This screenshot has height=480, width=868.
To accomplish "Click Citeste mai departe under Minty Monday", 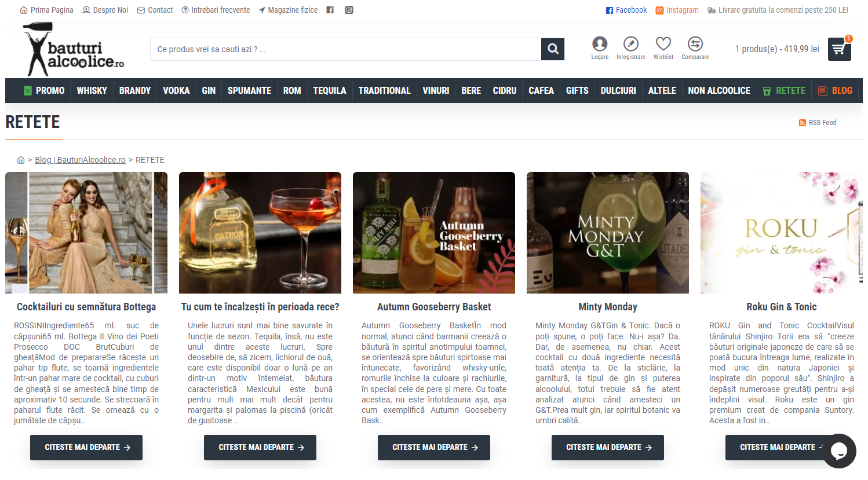I will coord(608,448).
